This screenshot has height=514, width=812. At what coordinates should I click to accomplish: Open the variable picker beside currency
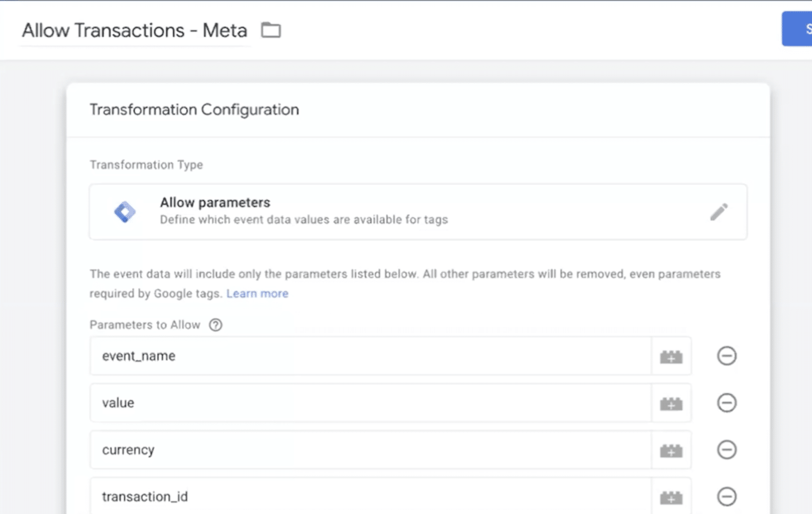pos(671,450)
